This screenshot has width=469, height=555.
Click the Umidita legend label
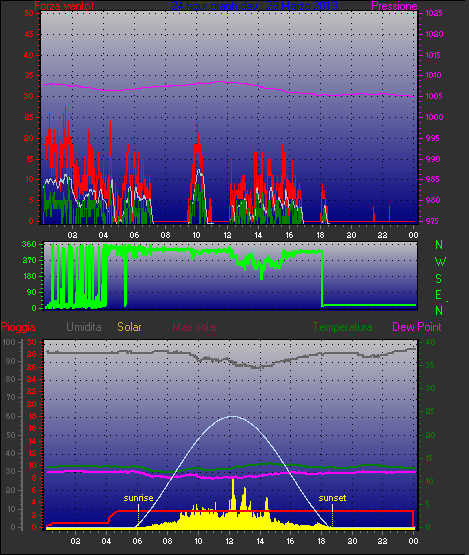click(84, 327)
